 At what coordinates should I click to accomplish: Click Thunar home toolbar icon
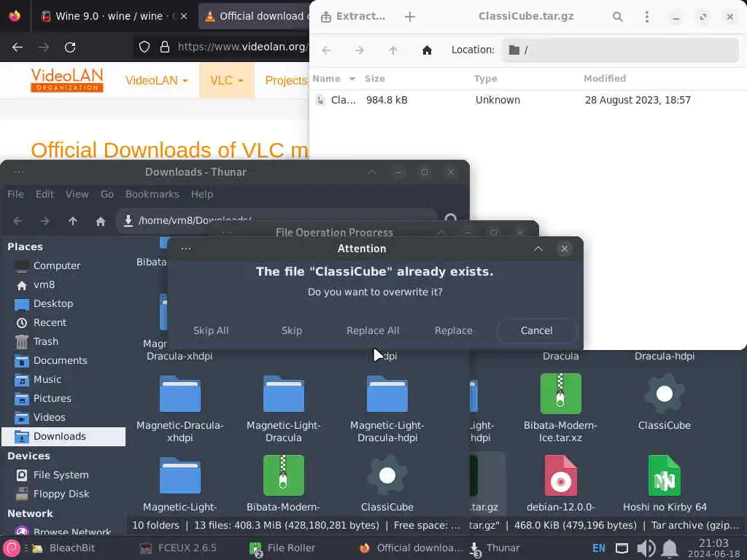(101, 221)
